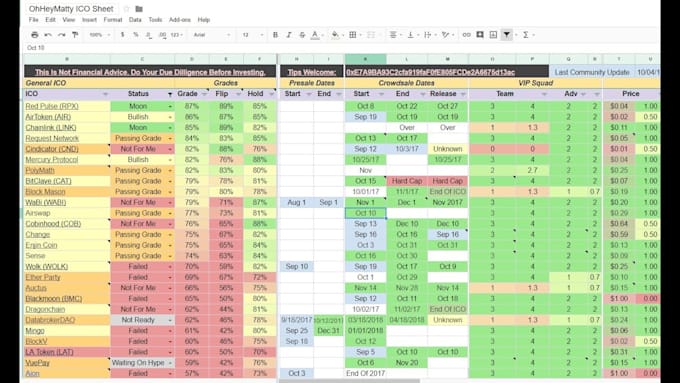Increase decimal places icon
The image size is (680, 383).
pos(162,35)
